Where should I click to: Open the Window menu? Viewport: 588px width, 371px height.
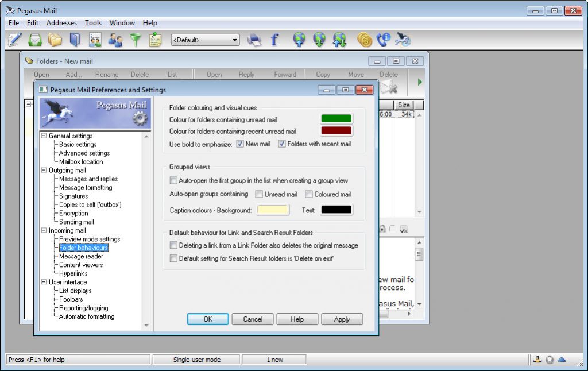122,23
